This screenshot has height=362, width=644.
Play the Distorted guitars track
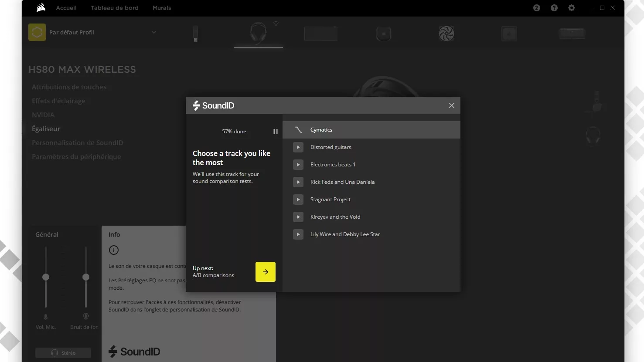[298, 147]
